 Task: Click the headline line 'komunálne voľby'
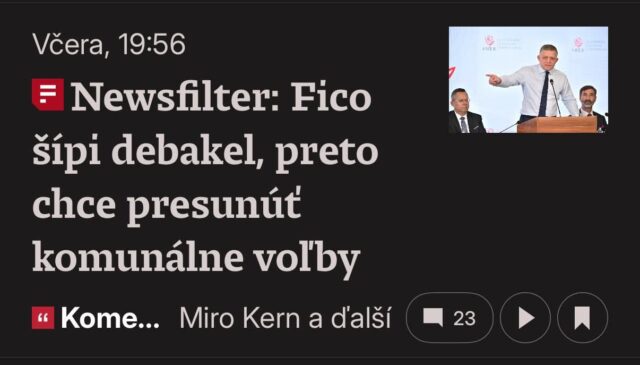tap(196, 257)
